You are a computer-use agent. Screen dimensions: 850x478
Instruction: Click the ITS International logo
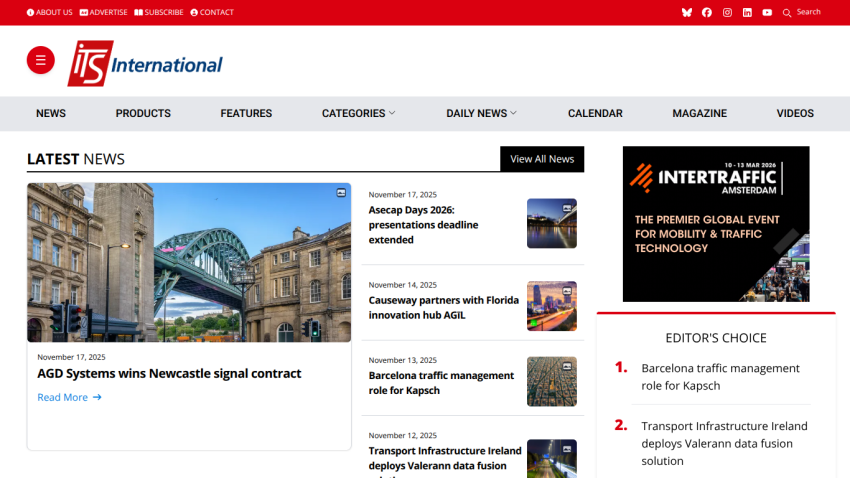(145, 63)
